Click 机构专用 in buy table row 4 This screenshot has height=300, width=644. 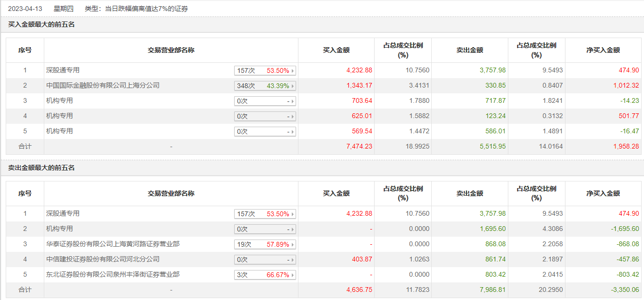(x=59, y=116)
